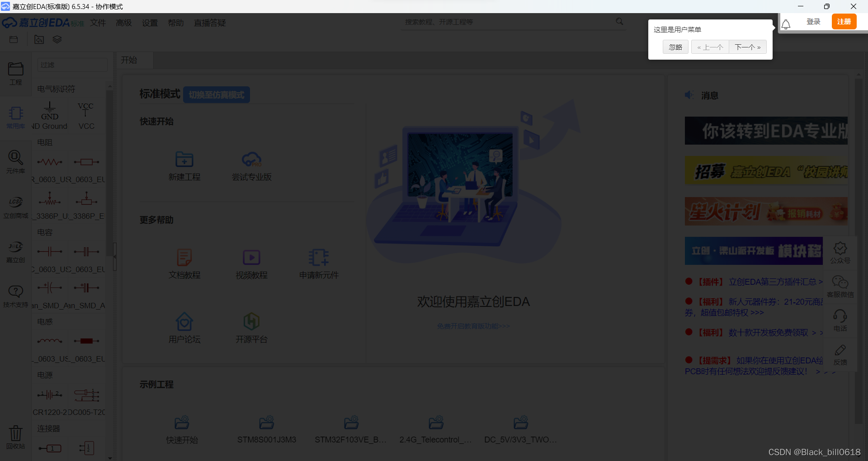Open the 嘉立创 JLC panel
The width and height of the screenshot is (868, 461).
point(15,252)
